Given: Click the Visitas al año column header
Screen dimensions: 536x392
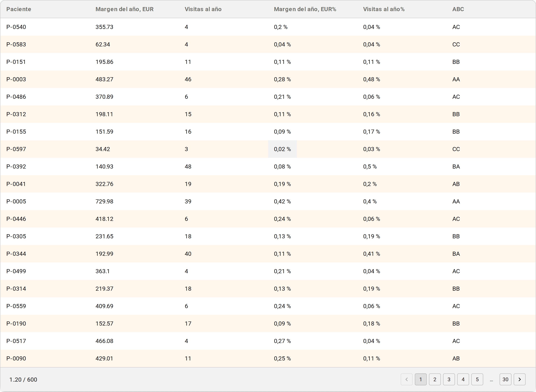Looking at the screenshot, I should [x=203, y=9].
